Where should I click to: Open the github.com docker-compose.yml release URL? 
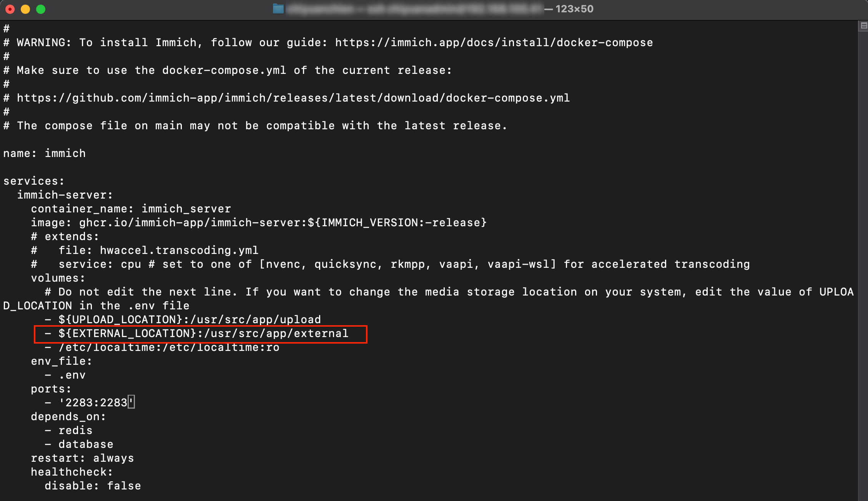pos(293,98)
